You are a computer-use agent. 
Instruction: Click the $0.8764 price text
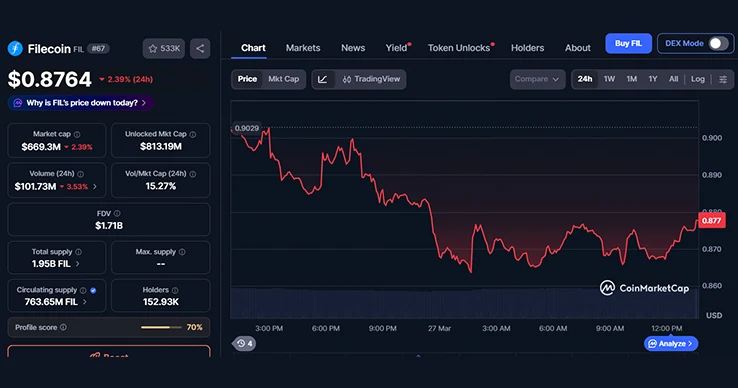pyautogui.click(x=49, y=79)
